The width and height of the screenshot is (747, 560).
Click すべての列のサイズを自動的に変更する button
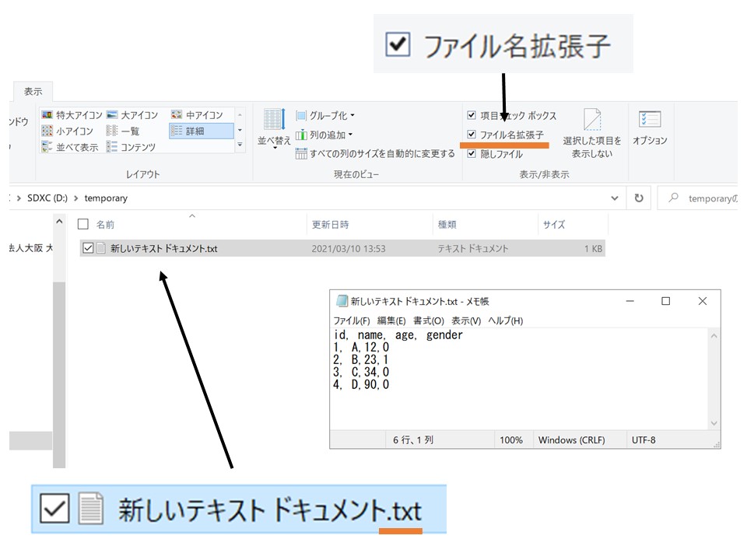click(376, 154)
